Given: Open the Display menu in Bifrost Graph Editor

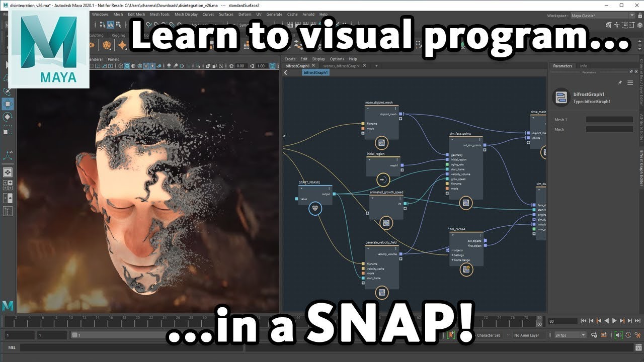Looking at the screenshot, I should click(x=318, y=59).
